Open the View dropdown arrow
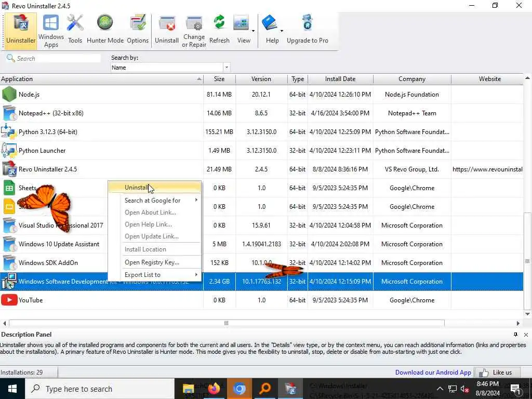The image size is (532, 399). pyautogui.click(x=253, y=31)
